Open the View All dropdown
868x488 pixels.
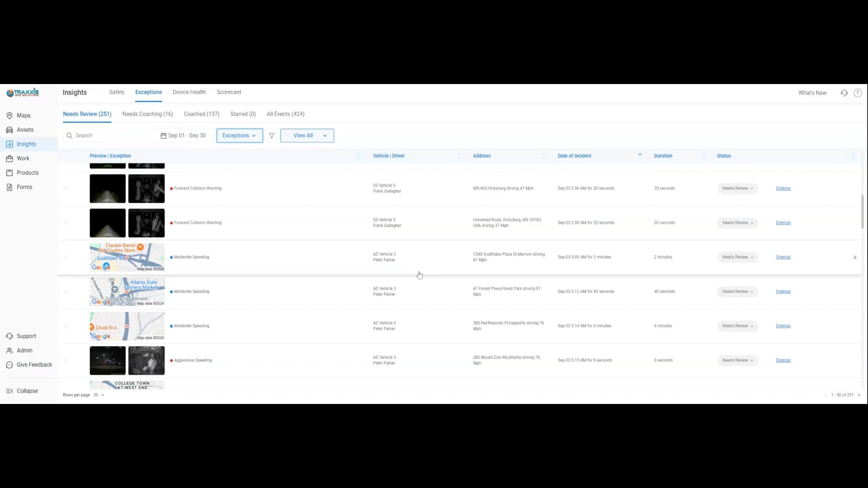coord(307,136)
